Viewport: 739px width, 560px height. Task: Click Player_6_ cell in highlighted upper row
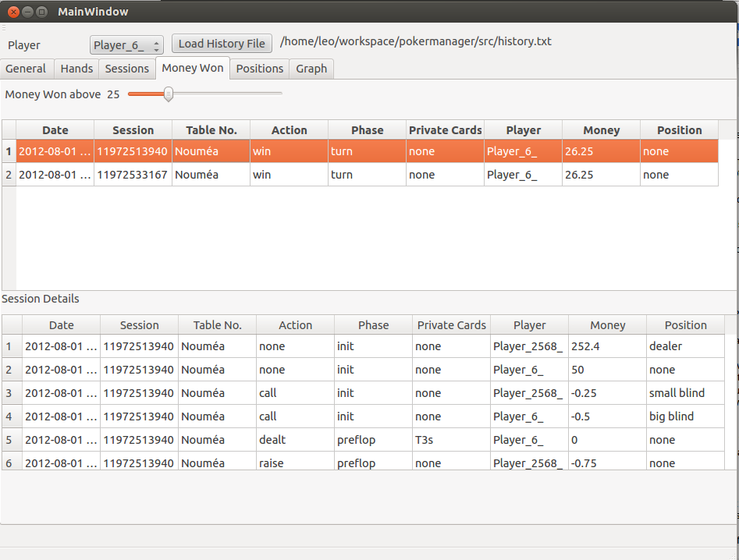pos(523,151)
